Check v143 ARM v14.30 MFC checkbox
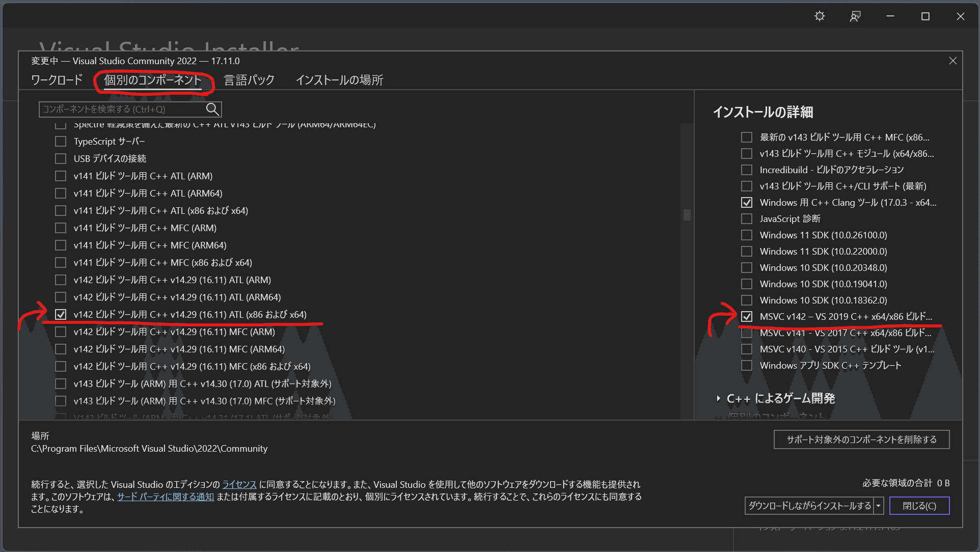 (x=61, y=401)
